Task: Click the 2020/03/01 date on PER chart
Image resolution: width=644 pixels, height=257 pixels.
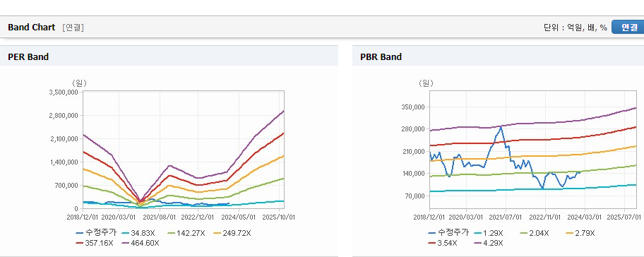Action: (119, 217)
